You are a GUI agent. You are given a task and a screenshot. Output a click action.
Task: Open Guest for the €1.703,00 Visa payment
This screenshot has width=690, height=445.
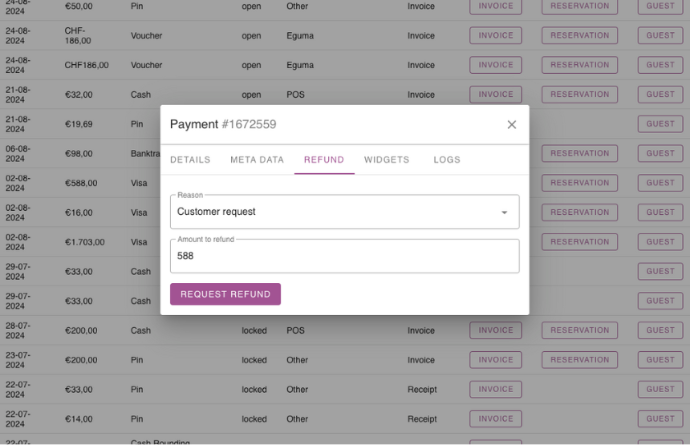[x=660, y=242]
